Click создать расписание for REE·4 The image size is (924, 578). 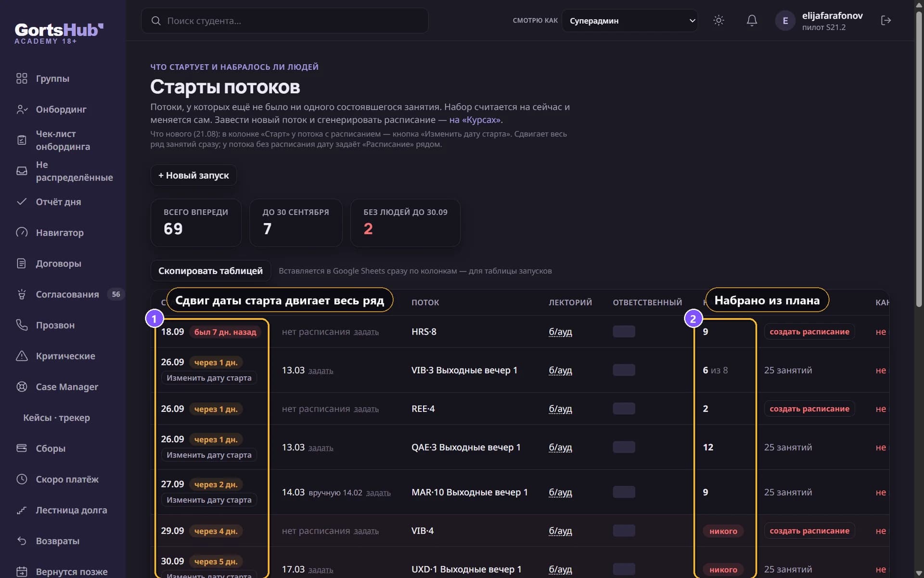pyautogui.click(x=809, y=408)
